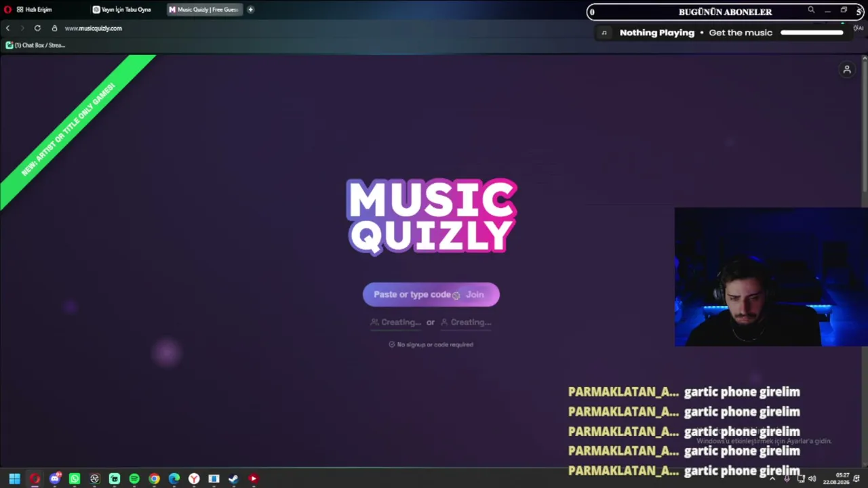Open Yandex Browser from the taskbar
Image resolution: width=868 pixels, height=488 pixels.
tap(194, 479)
